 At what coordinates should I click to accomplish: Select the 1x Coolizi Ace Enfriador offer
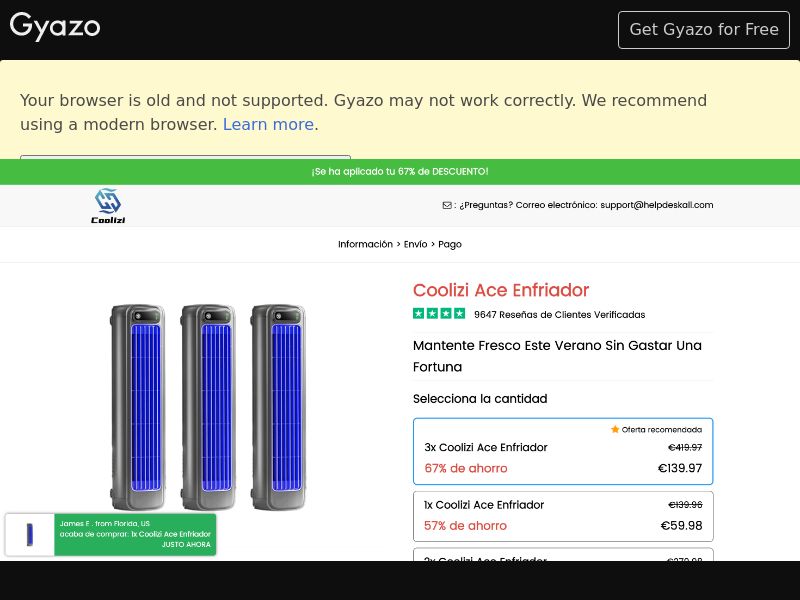[x=563, y=516]
